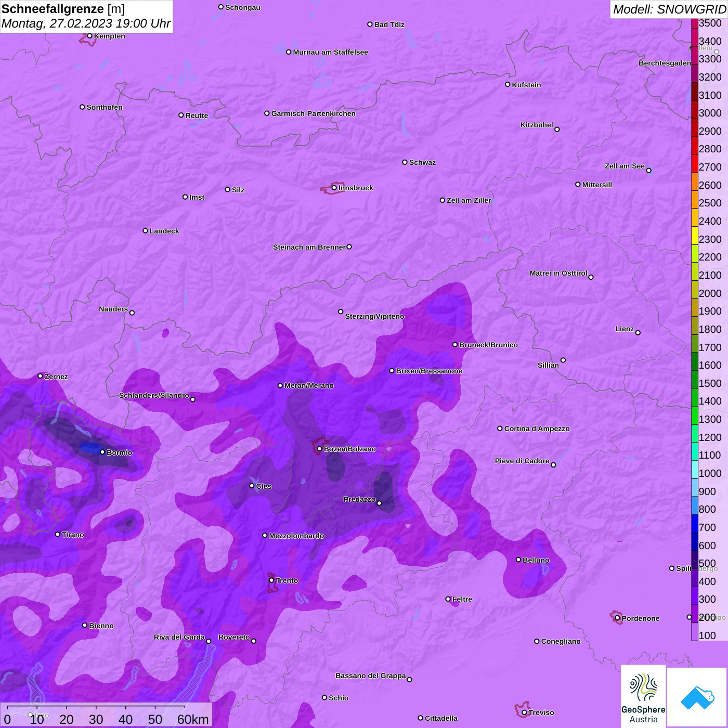
Task: Click the Pordenone marker dot
Action: click(617, 618)
